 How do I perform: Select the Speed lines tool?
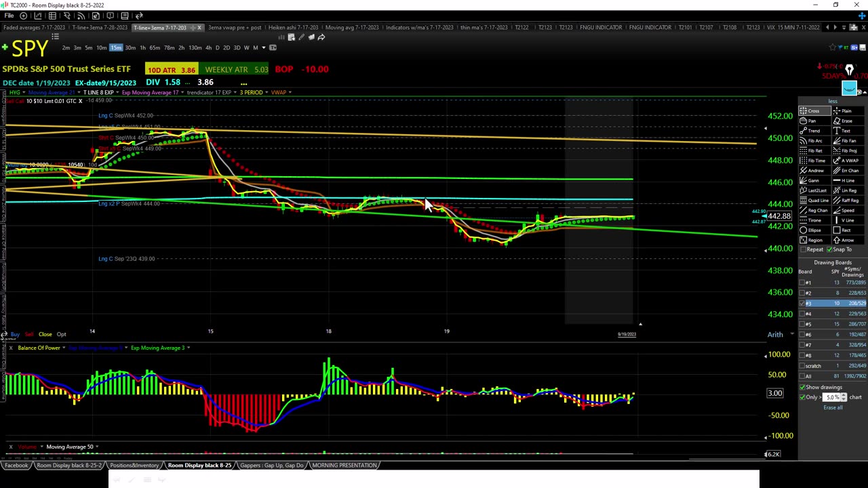pos(848,210)
